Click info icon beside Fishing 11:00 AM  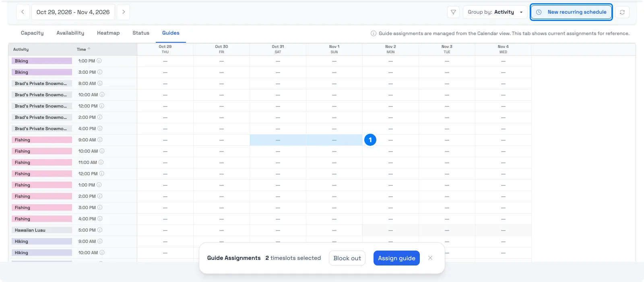[x=101, y=162]
